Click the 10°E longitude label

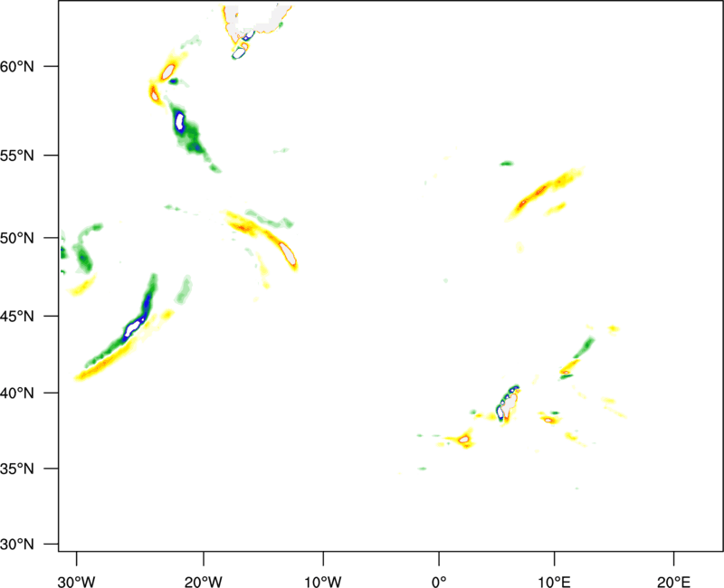pos(554,582)
